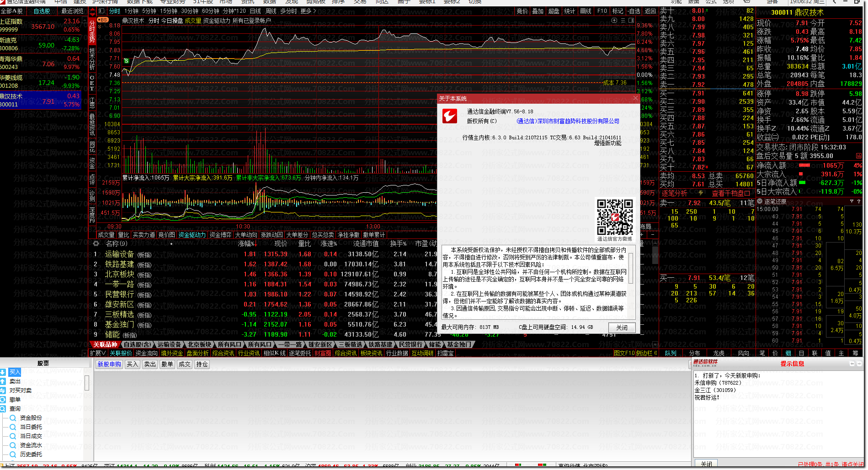Click the 画线 draw-line toolbar button
This screenshot has height=470, width=868.
(x=586, y=11)
